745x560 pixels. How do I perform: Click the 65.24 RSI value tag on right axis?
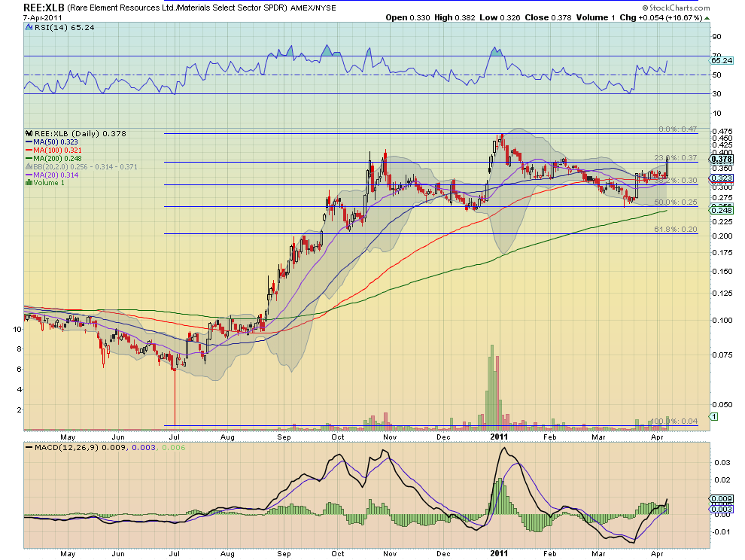pyautogui.click(x=721, y=61)
